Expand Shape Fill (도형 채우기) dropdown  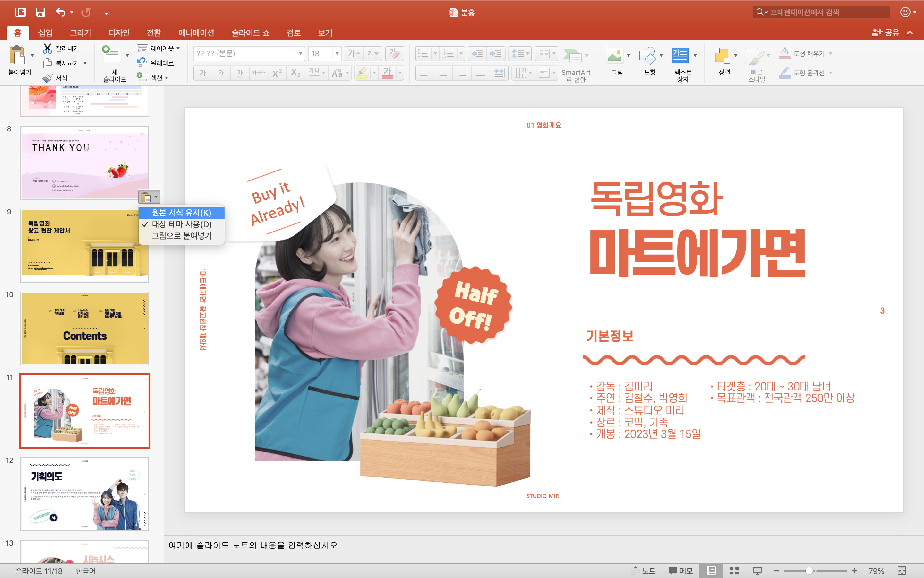pyautogui.click(x=830, y=54)
